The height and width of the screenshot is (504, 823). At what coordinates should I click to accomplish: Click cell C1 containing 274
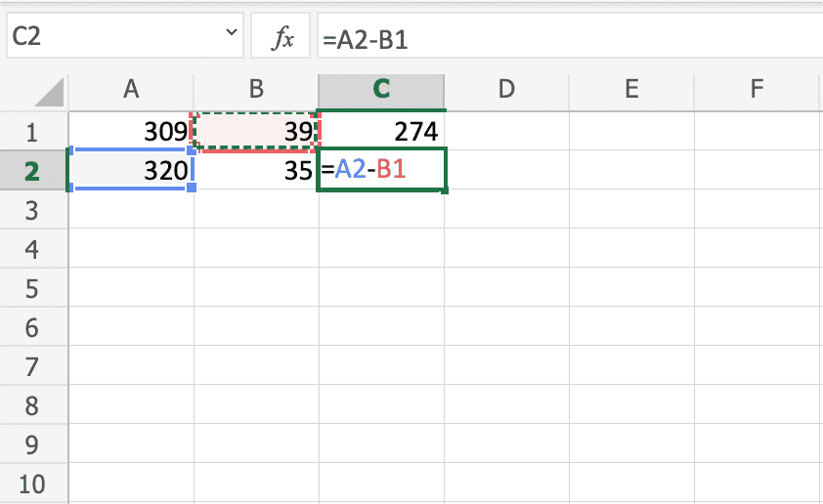381,131
